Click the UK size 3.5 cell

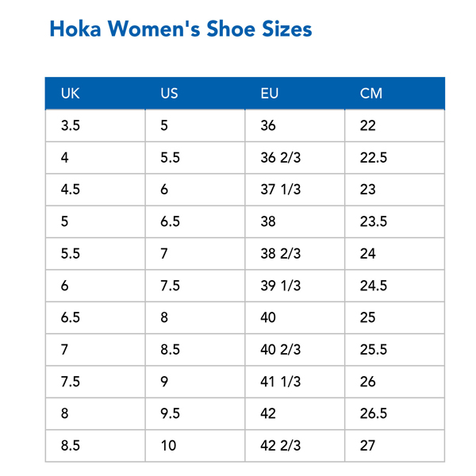(95, 125)
